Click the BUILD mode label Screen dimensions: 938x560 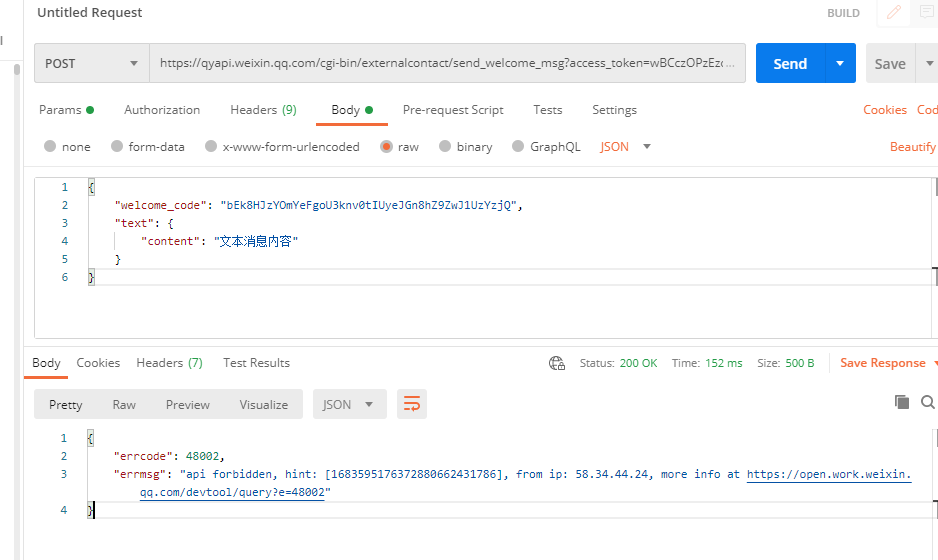(843, 13)
